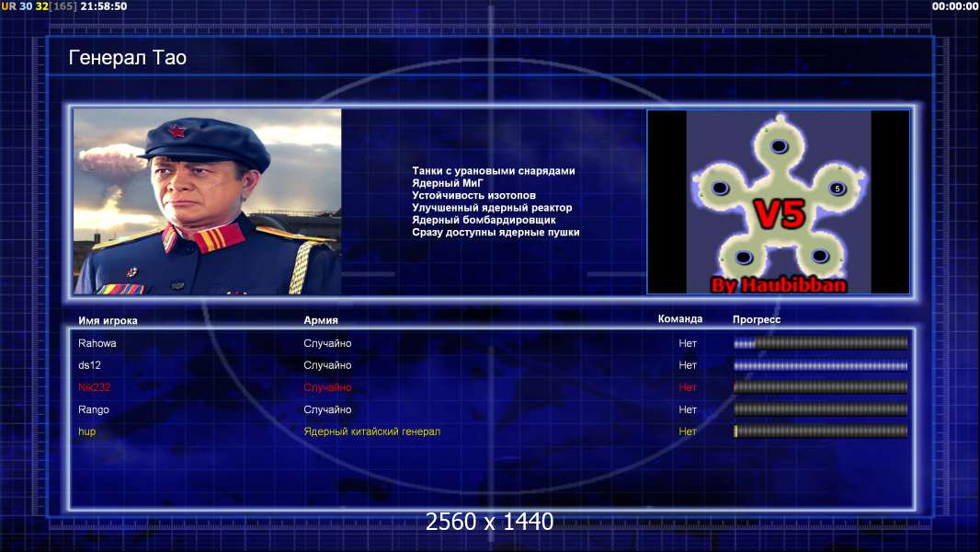The height and width of the screenshot is (552, 980).
Task: Click the 'Прогресс' column header
Action: point(757,319)
